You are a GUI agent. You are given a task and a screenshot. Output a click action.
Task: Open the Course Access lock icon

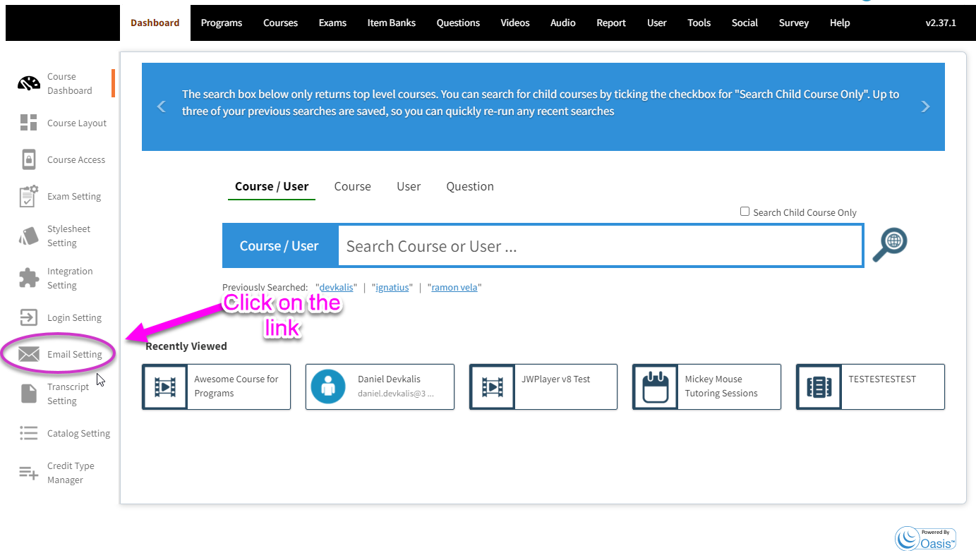29,159
